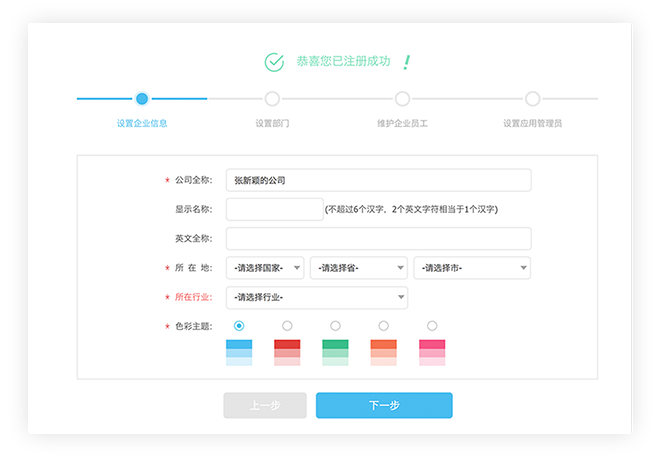Switch to the 维护企业员工 step label
The height and width of the screenshot is (454, 660).
(402, 123)
